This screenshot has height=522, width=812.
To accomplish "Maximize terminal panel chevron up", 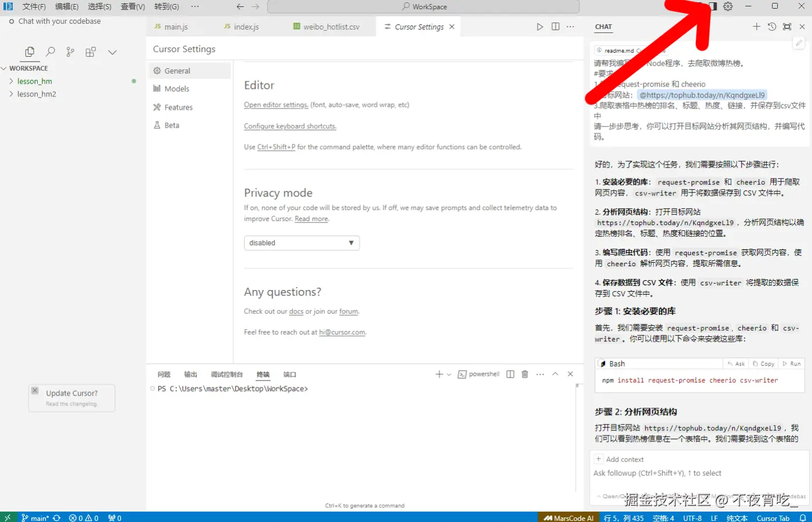I will [x=555, y=374].
